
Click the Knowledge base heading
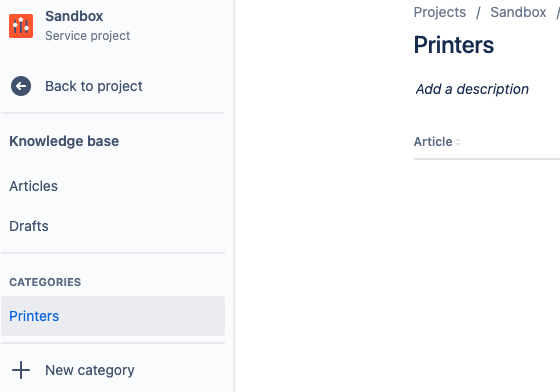[x=64, y=141]
